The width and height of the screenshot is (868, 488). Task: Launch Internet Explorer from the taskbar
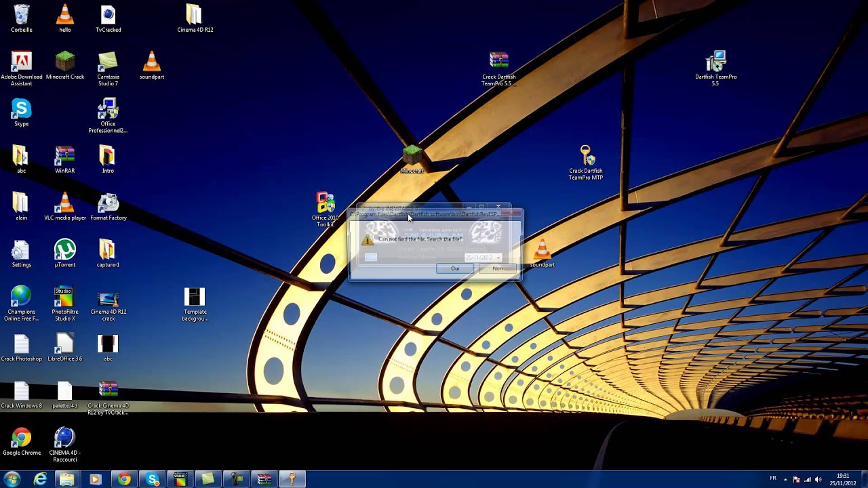pos(41,479)
